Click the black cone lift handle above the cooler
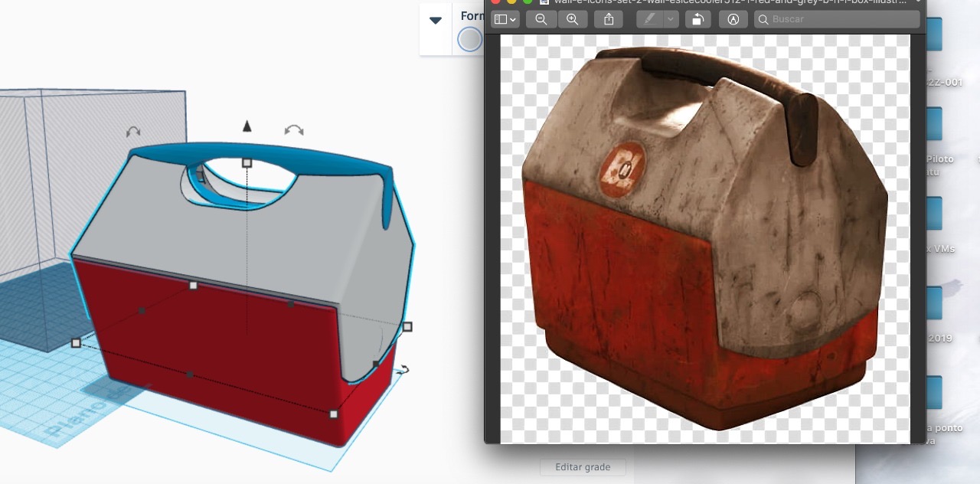Screen dimensions: 980x484 [247, 126]
